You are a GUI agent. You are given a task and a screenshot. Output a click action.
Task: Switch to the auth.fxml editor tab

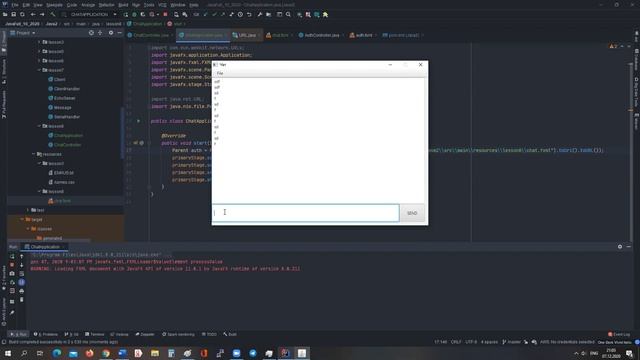point(362,35)
